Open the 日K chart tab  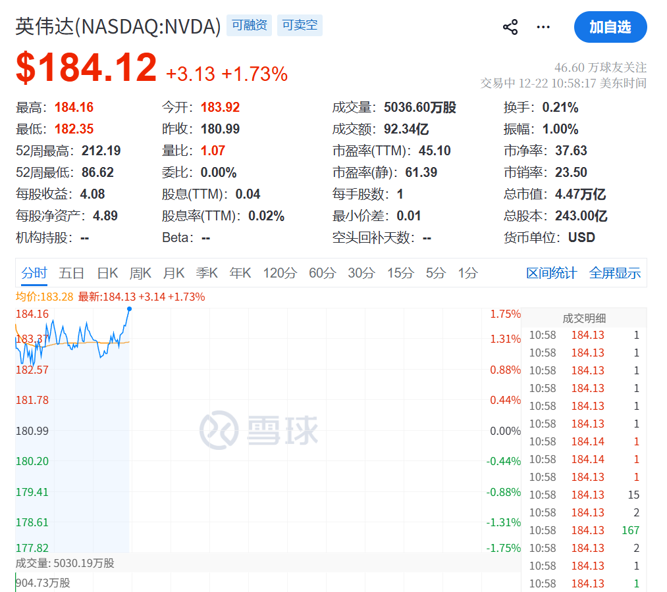point(107,273)
